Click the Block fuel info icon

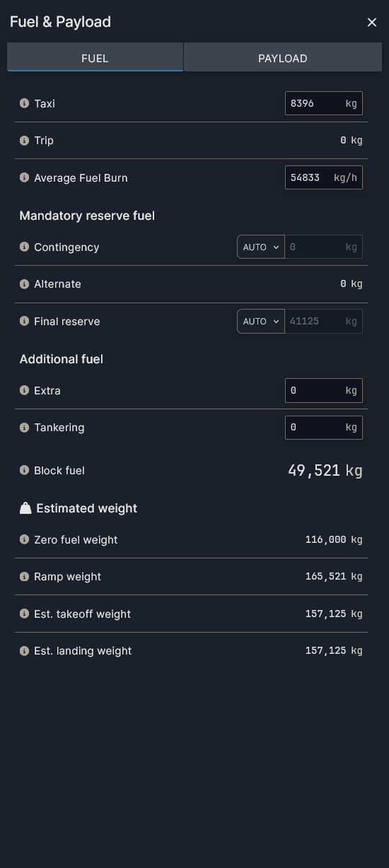point(24,470)
